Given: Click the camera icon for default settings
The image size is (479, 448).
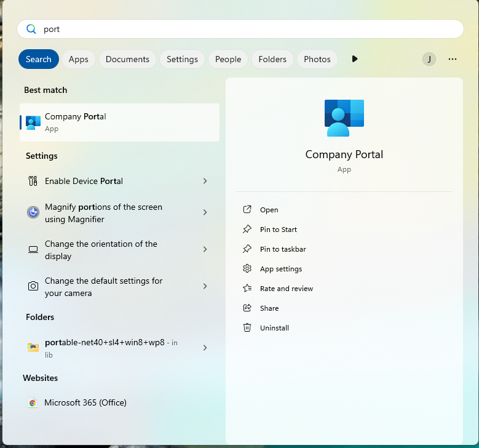Looking at the screenshot, I should (x=33, y=286).
